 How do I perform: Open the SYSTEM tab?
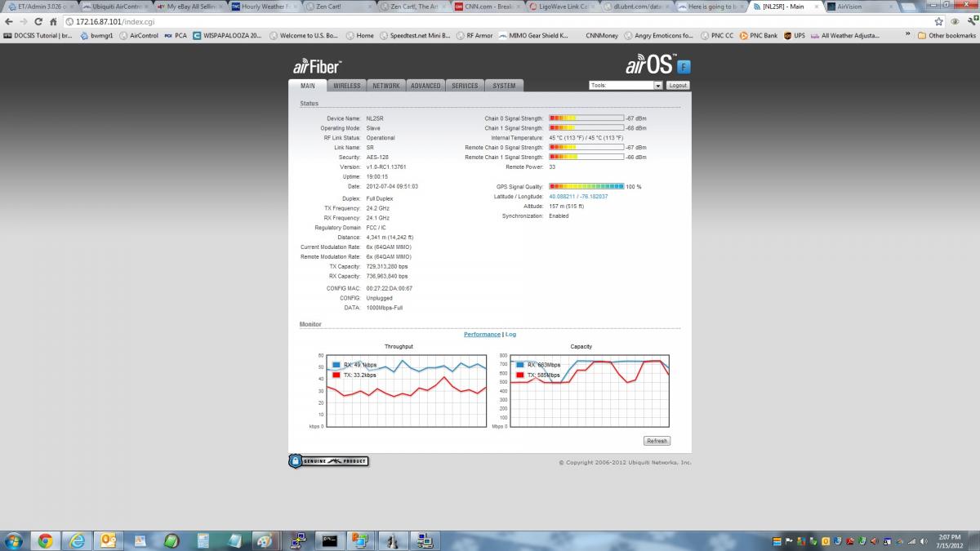pyautogui.click(x=504, y=86)
